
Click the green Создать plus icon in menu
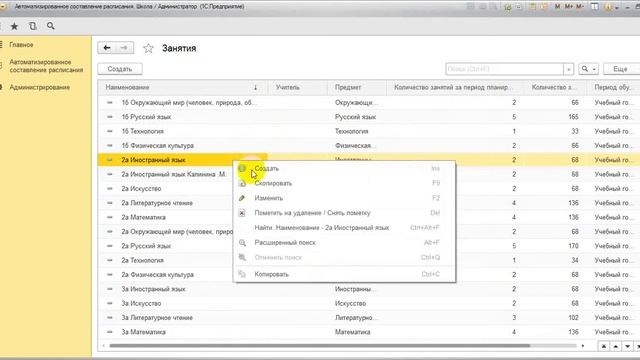[242, 168]
